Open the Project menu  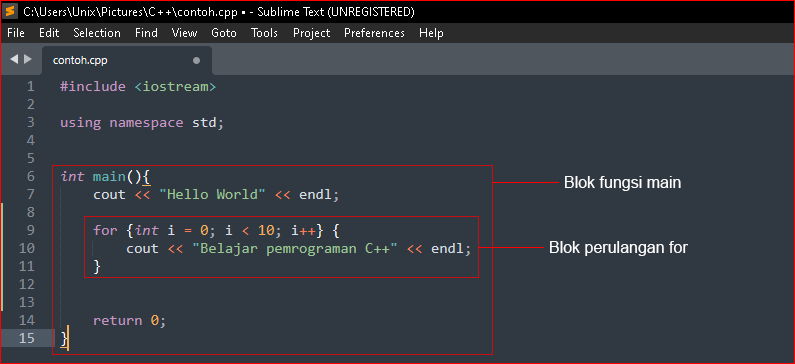311,33
